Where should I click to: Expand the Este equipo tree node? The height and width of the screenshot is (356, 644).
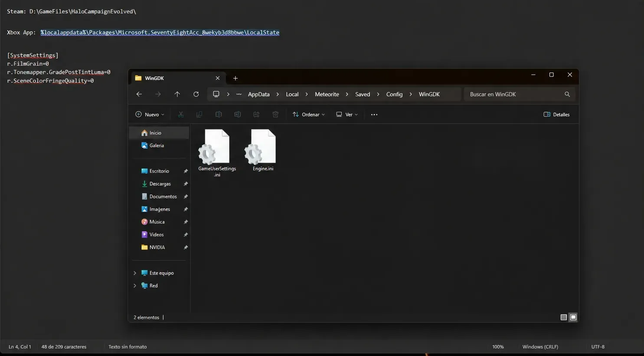[135, 273]
